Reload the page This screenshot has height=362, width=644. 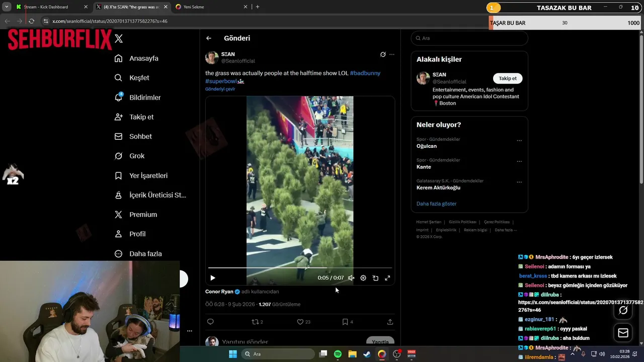(31, 21)
